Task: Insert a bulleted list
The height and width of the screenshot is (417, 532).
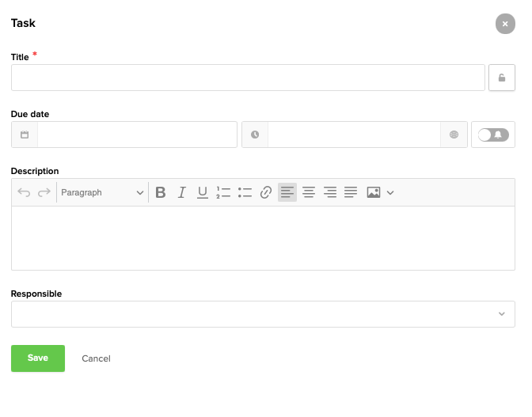Action: 245,192
